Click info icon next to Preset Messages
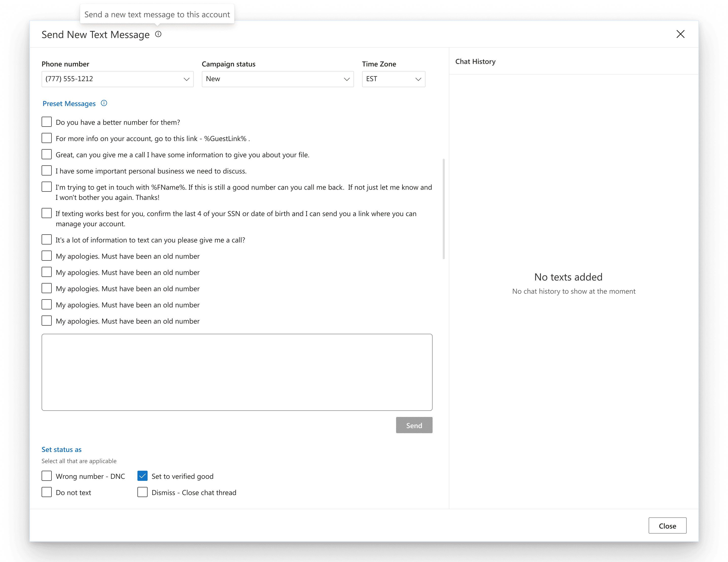The image size is (728, 562). [x=104, y=103]
